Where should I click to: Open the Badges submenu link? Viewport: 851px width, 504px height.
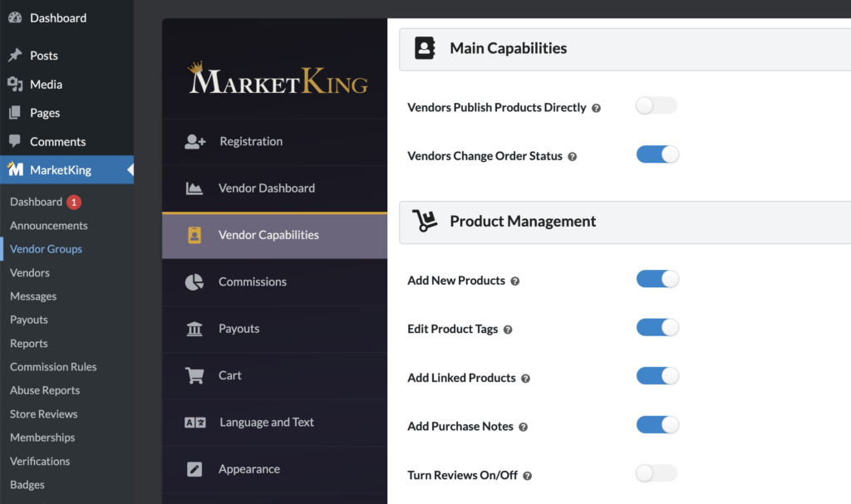(x=27, y=484)
